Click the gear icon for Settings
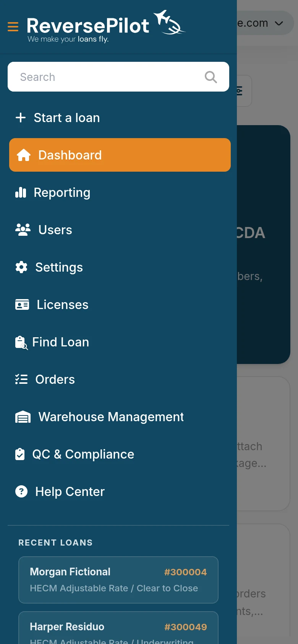This screenshot has width=298, height=644. click(x=21, y=267)
